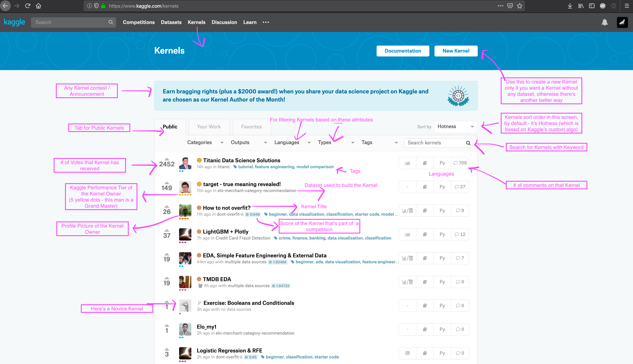This screenshot has height=364, width=633.
Task: Click the Kaggle logo in the header
Action: [x=14, y=22]
